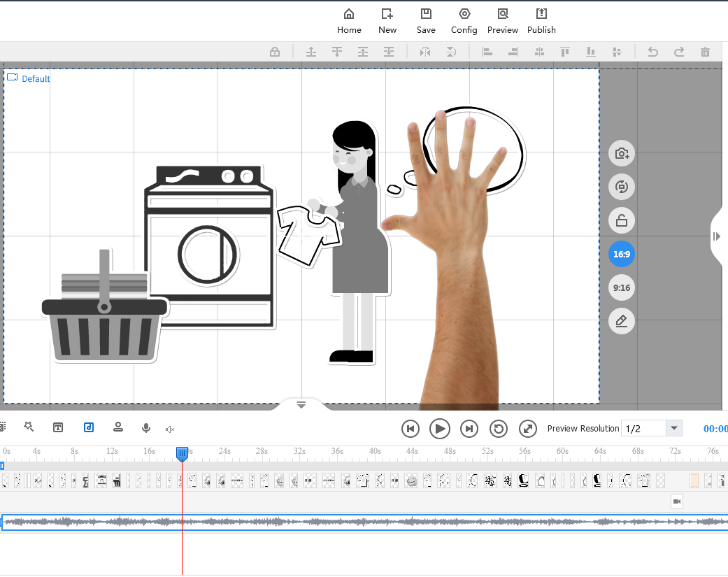Click the magic wand effects icon

point(29,427)
